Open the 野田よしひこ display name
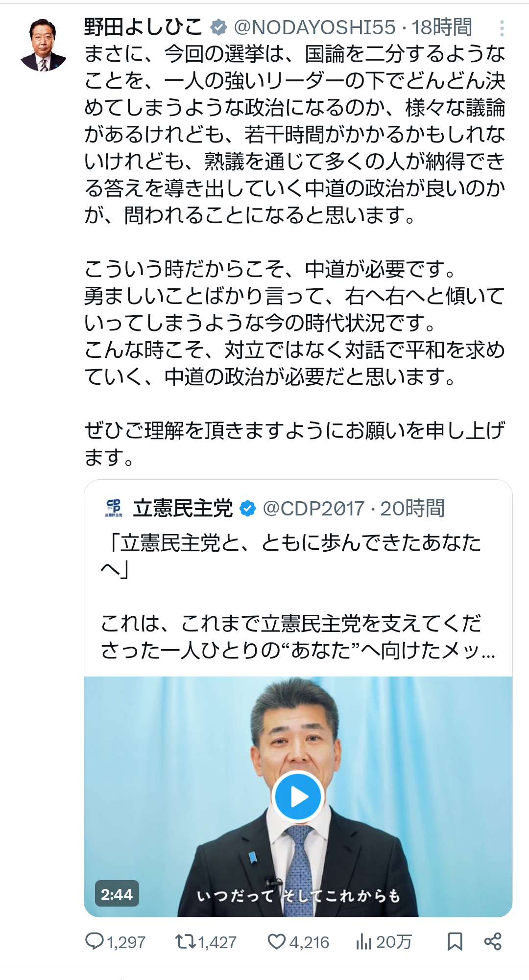 pyautogui.click(x=143, y=27)
